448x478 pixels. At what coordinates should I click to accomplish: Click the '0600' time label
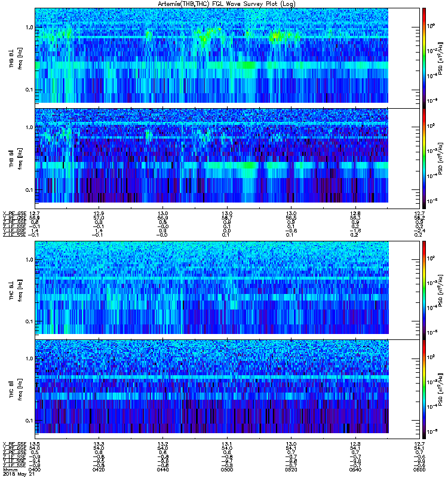(419, 470)
